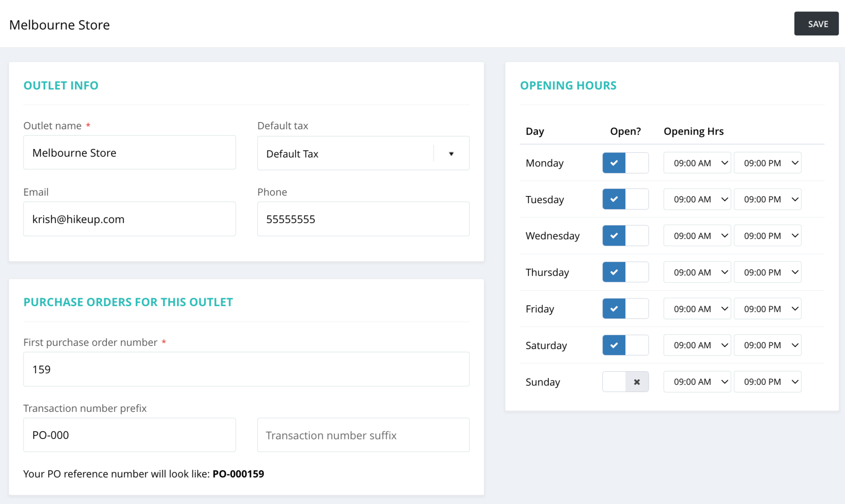Select Sunday's opening time dropdown
The width and height of the screenshot is (845, 504).
tap(697, 382)
